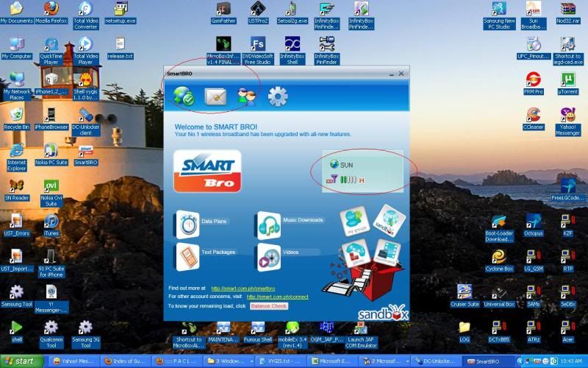588x368 pixels.
Task: Select the DC-Unlocker client desktop icon
Action: [85, 122]
